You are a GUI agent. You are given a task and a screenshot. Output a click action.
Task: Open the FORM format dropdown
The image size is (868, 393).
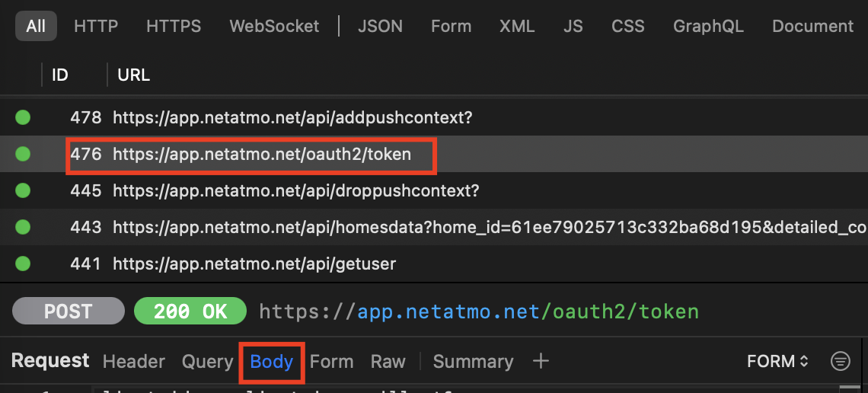tap(777, 361)
